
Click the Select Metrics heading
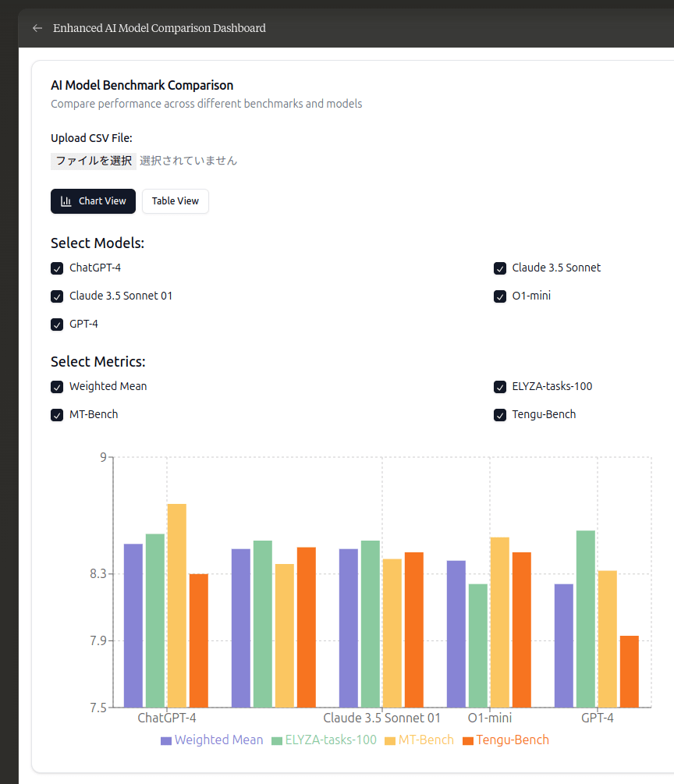(x=98, y=361)
